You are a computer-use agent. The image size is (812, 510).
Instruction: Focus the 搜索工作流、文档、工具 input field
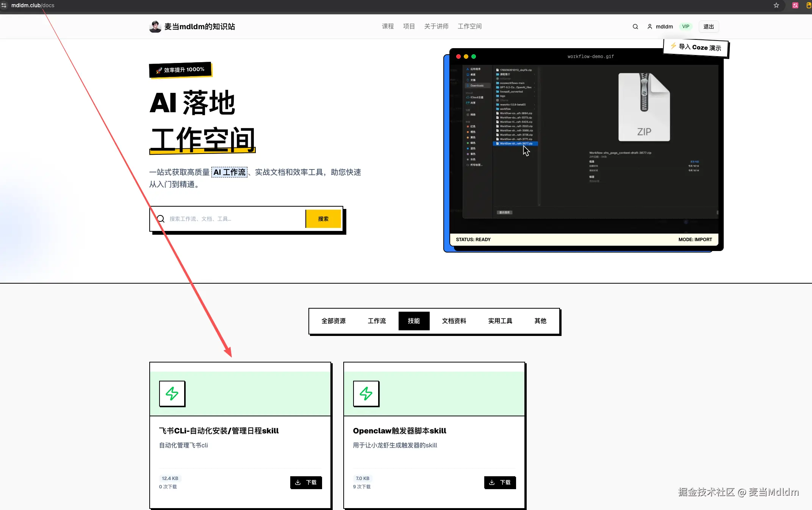(x=235, y=219)
